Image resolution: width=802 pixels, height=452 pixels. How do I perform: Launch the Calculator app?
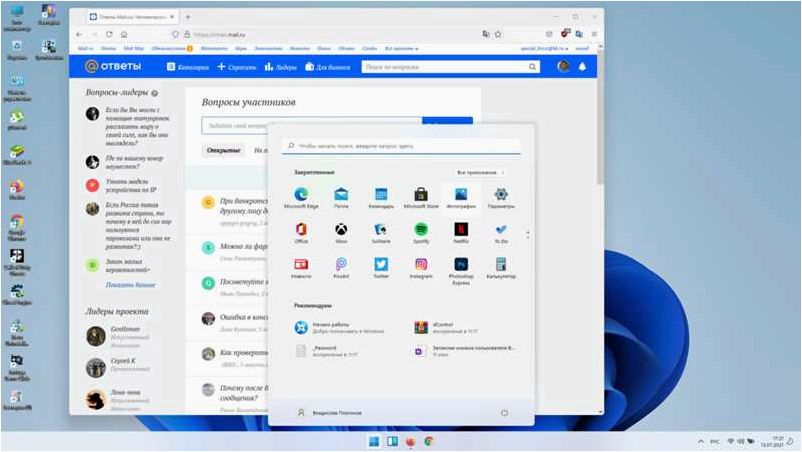[x=501, y=267]
